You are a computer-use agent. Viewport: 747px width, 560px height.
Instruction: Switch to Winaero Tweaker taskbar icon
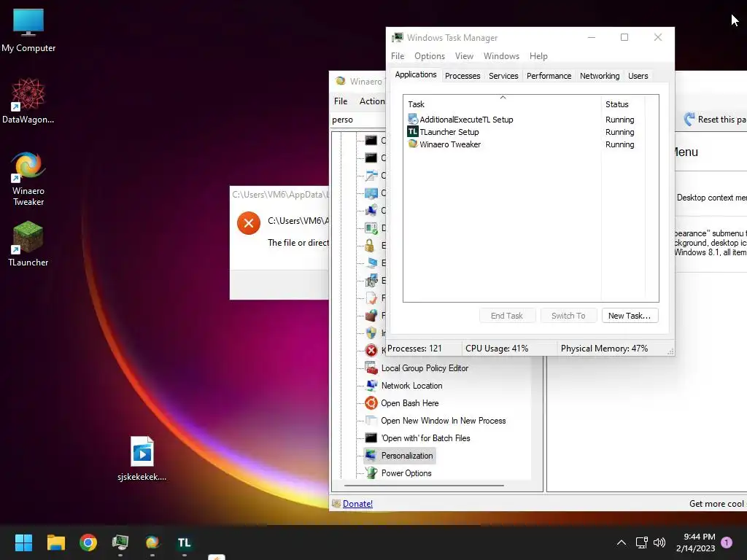pyautogui.click(x=152, y=542)
